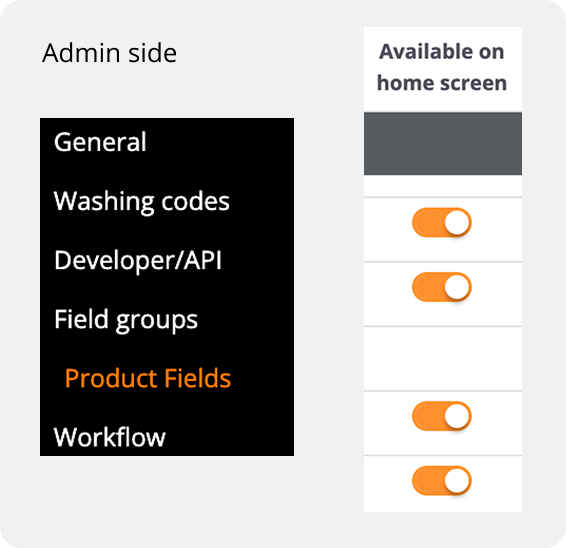This screenshot has height=548, width=566.
Task: Switch off the third orange toggle from top
Action: click(x=442, y=416)
